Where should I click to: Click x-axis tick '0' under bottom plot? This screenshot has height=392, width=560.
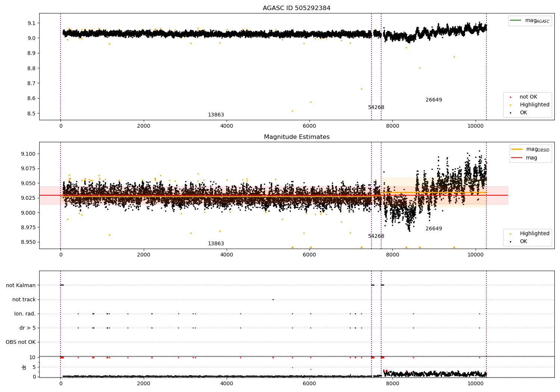tap(60, 384)
